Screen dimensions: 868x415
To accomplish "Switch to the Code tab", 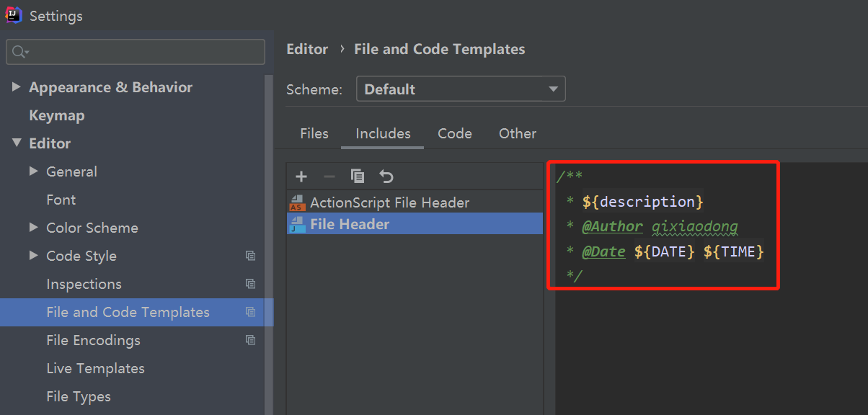I will (x=455, y=133).
